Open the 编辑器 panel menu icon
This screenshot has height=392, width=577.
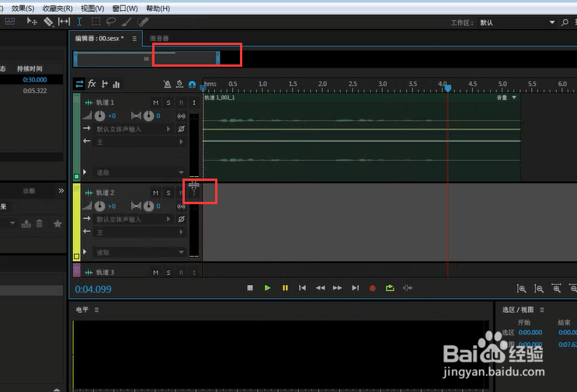point(134,38)
